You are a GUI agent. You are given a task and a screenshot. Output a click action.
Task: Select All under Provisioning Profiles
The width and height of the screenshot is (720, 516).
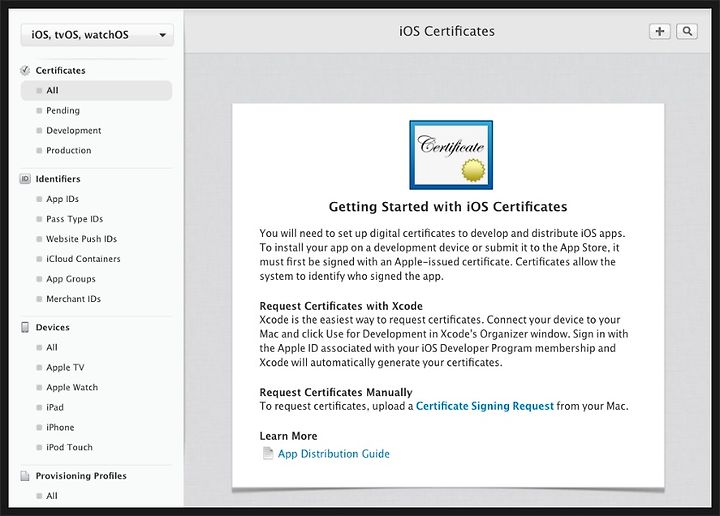point(52,496)
